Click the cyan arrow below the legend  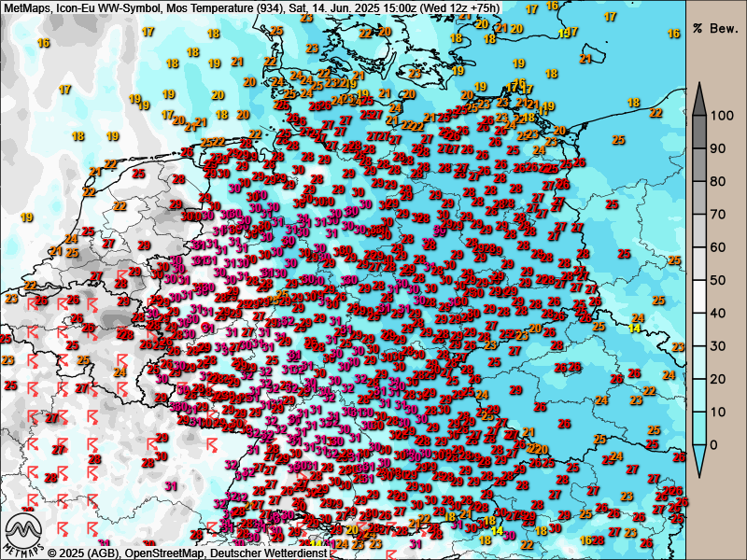tap(698, 461)
